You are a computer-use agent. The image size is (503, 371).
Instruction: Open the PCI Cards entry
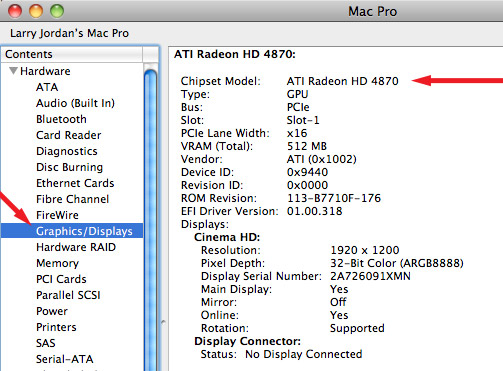(x=61, y=279)
